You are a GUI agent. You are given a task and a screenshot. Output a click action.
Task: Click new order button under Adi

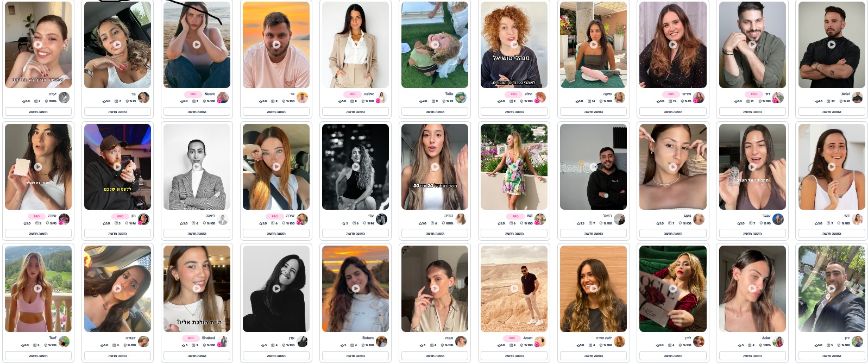(x=514, y=233)
